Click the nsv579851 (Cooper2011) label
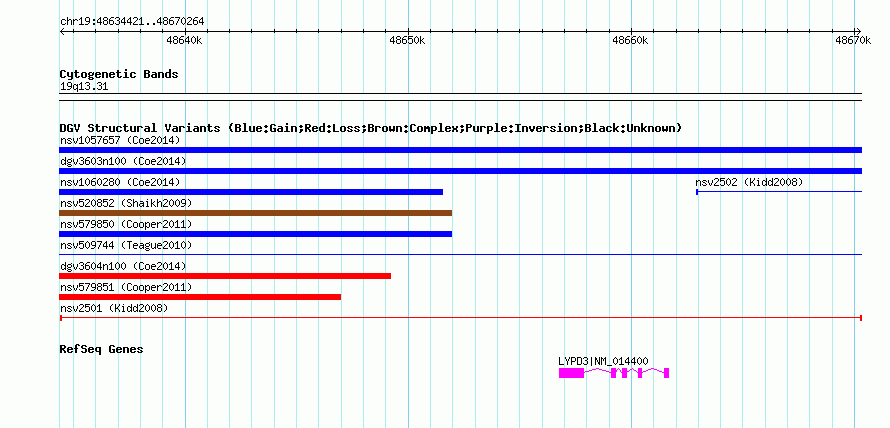Screen dimensions: 890x428 (126, 287)
